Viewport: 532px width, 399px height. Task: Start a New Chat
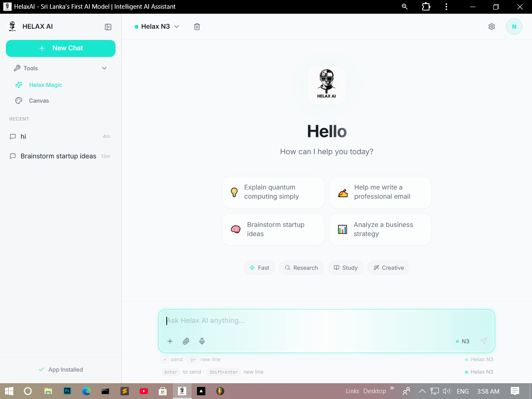coord(61,48)
